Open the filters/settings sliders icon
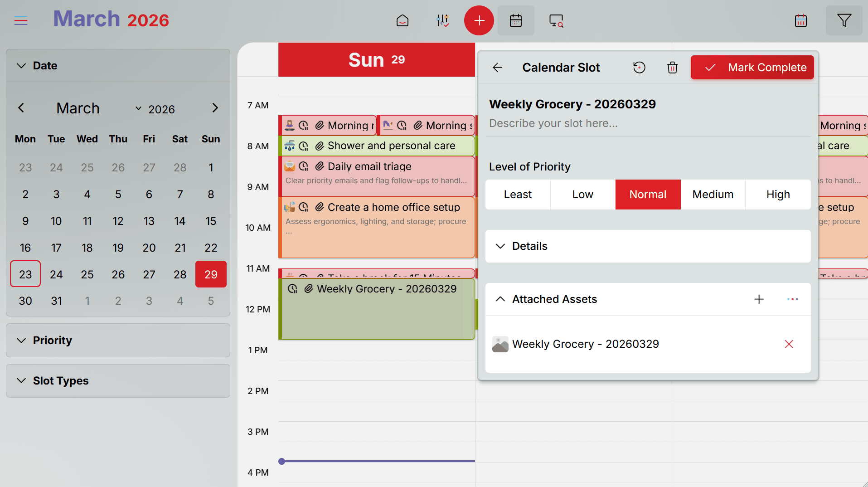Image resolution: width=868 pixels, height=487 pixels. coord(442,20)
